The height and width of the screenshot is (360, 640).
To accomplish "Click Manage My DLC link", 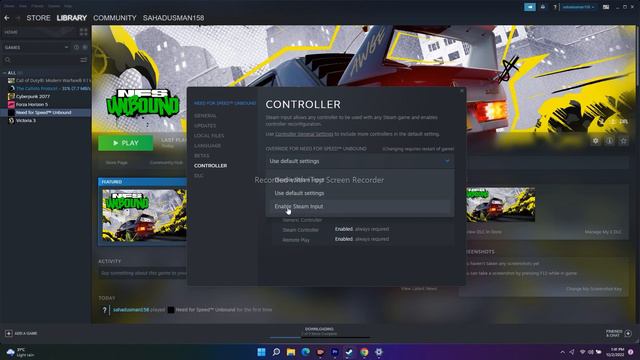I will click(x=603, y=232).
